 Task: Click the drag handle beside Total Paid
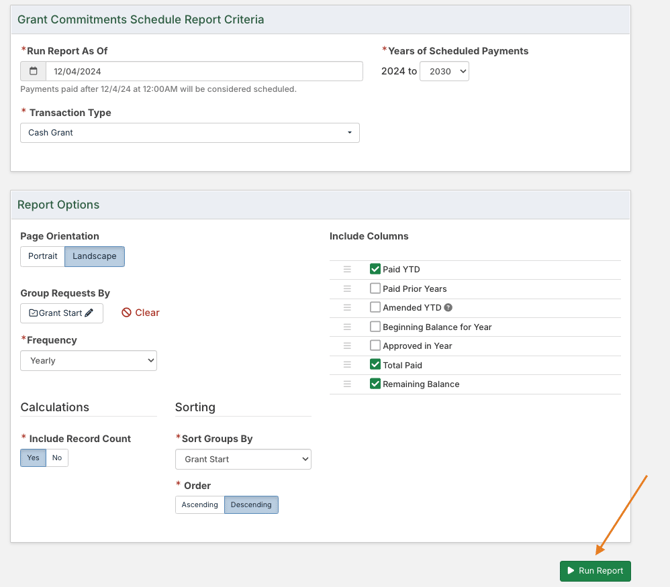pos(347,365)
